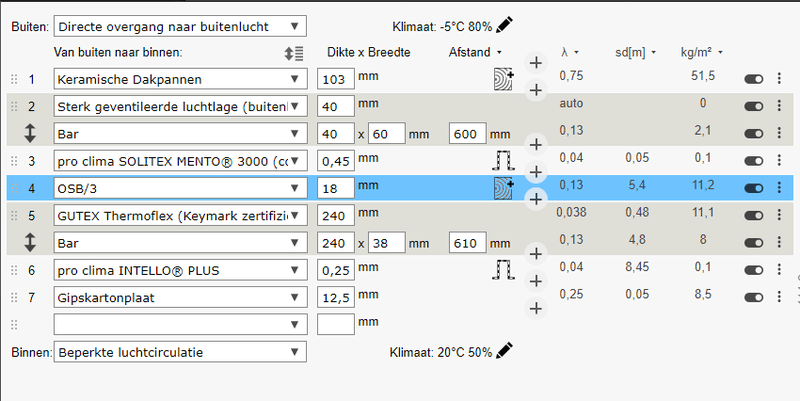The width and height of the screenshot is (800, 401).
Task: Reverse layer order beside 'Van buiten naar binnen'
Action: (x=293, y=52)
